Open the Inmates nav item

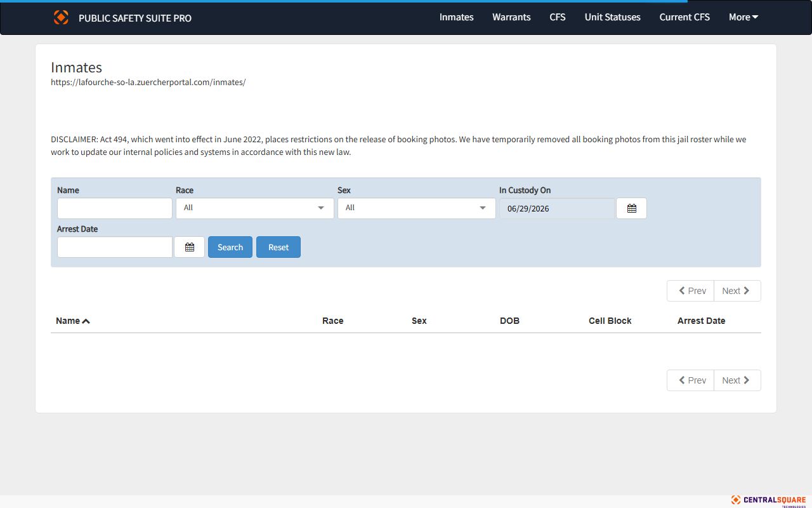tap(457, 17)
